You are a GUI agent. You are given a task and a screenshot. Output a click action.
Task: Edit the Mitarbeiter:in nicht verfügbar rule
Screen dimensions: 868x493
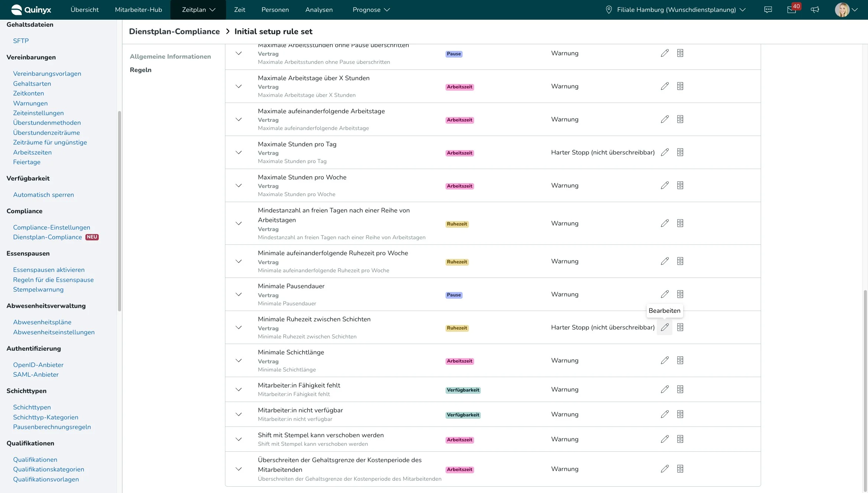pos(665,414)
